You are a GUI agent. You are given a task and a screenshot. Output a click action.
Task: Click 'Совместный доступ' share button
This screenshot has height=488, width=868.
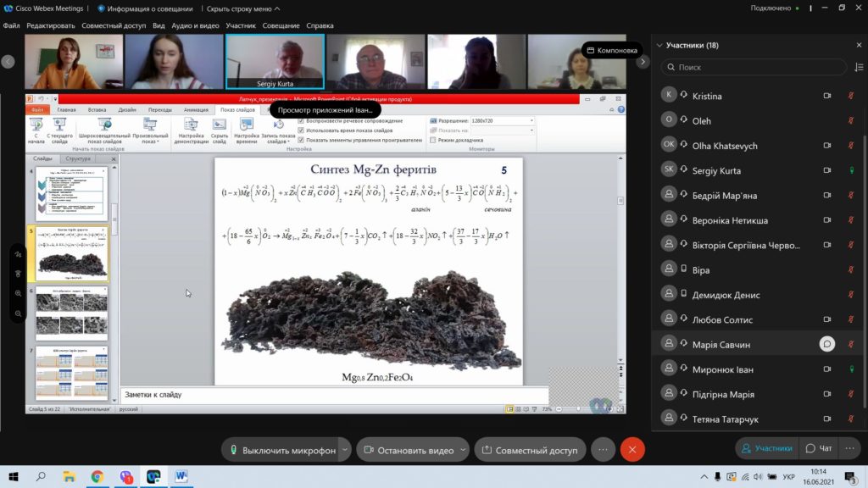coord(530,450)
